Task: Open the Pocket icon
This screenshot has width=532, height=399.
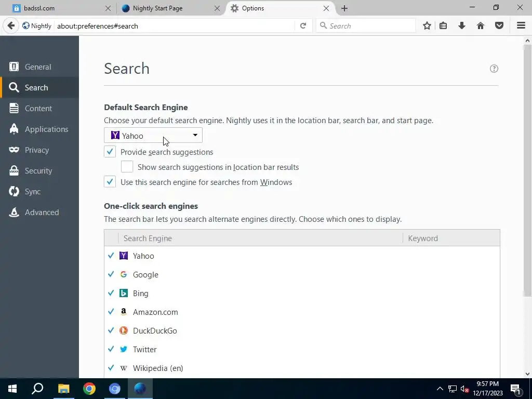Action: coord(499,26)
